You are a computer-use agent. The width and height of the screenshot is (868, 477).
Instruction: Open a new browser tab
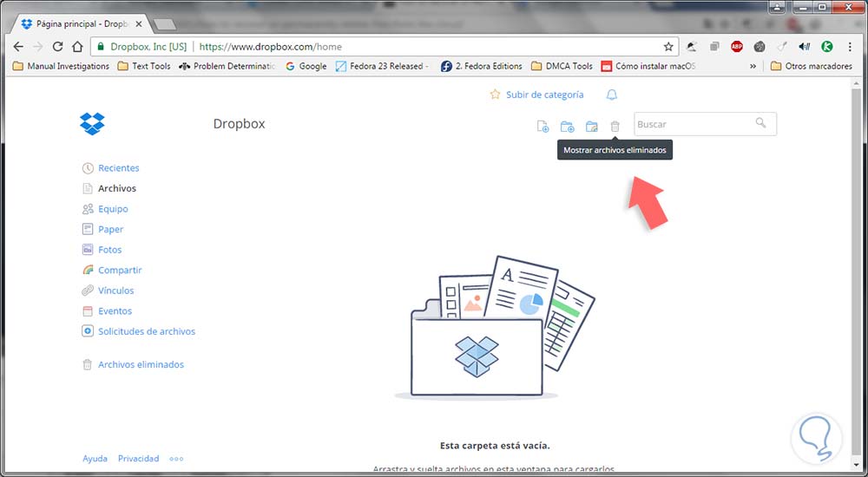[164, 24]
